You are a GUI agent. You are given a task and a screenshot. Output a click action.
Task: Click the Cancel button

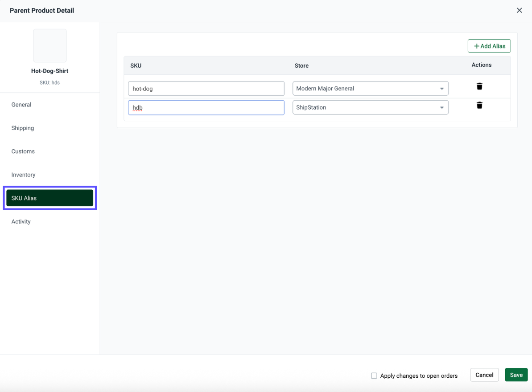(x=484, y=375)
